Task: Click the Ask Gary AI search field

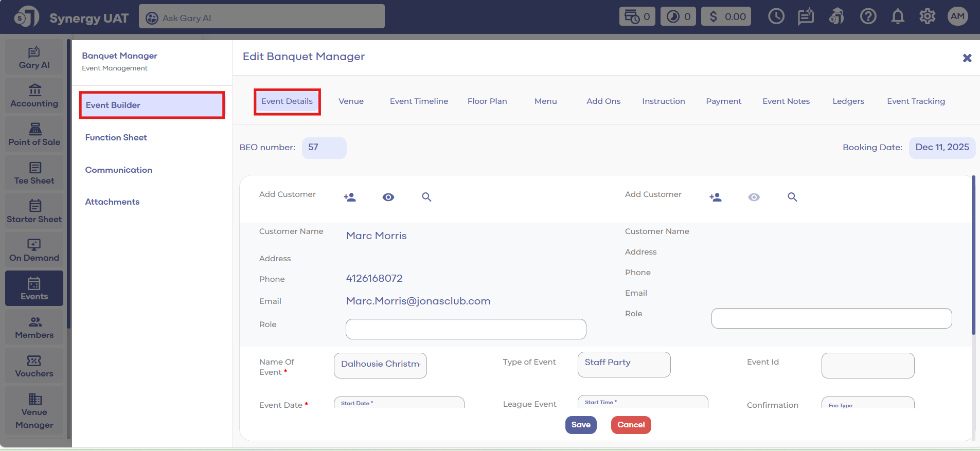Action: pos(262,18)
